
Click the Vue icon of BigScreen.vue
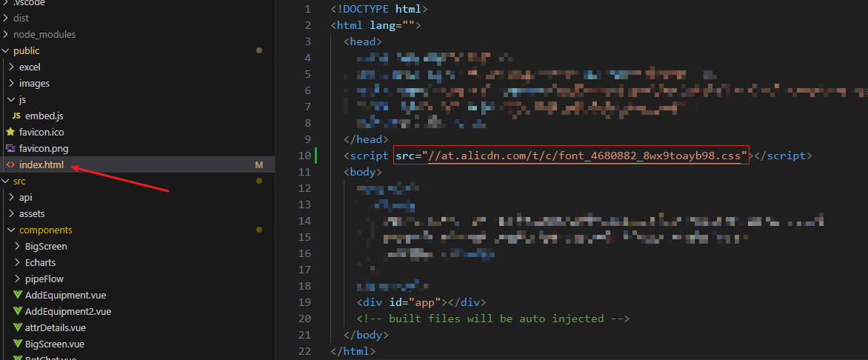click(18, 344)
